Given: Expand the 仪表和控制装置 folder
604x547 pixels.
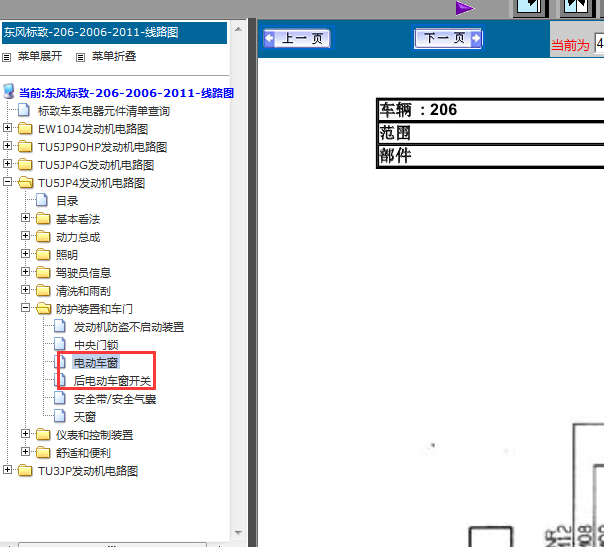Looking at the screenshot, I should click(25, 434).
